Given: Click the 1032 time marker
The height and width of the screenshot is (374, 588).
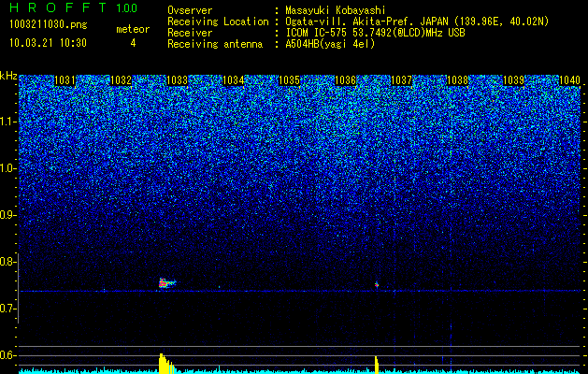Looking at the screenshot, I should pyautogui.click(x=122, y=80).
